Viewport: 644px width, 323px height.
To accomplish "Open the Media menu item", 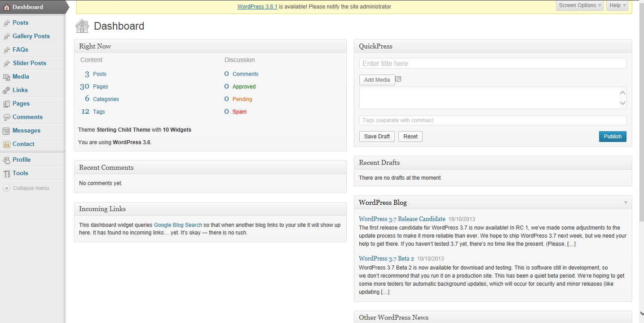I will [x=21, y=76].
